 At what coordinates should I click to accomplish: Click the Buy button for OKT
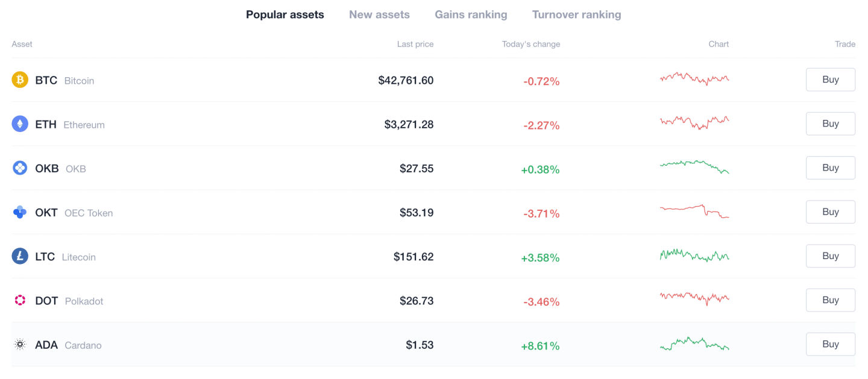pyautogui.click(x=831, y=211)
